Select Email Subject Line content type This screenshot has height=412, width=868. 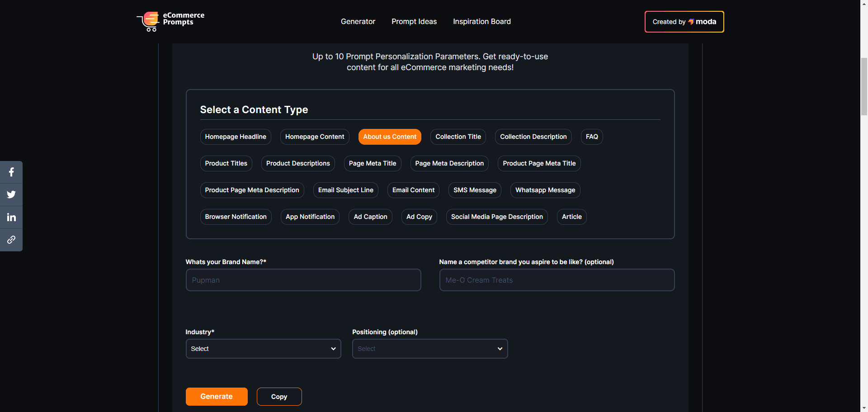coord(346,190)
